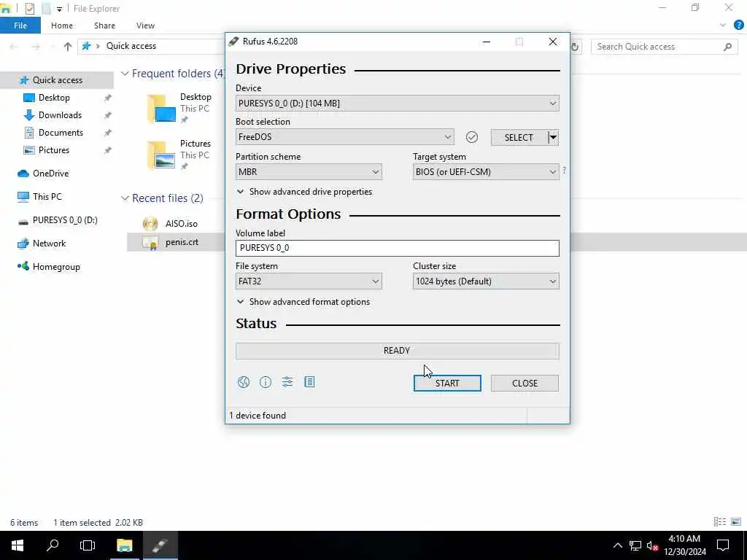Open the Boot selection dropdown showing FreeDOS

(x=345, y=137)
